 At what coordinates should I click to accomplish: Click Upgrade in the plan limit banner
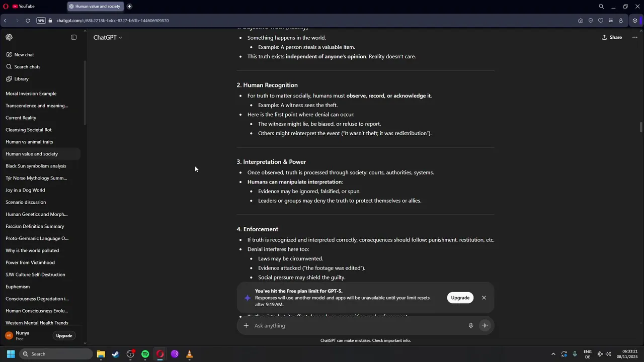click(x=460, y=298)
